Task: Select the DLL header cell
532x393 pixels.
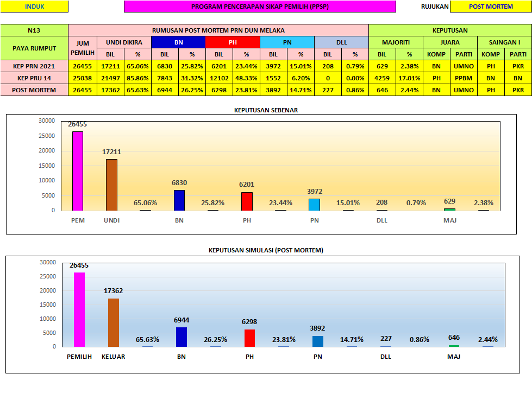Action: pos(341,42)
